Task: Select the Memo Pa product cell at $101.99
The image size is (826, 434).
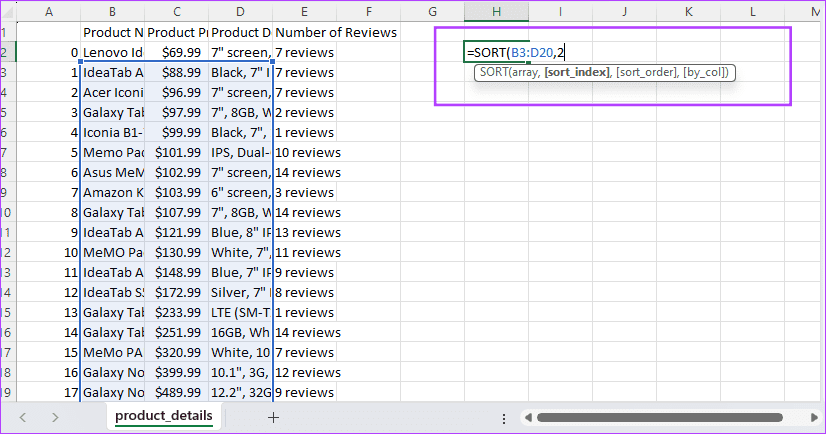Action: tap(113, 152)
